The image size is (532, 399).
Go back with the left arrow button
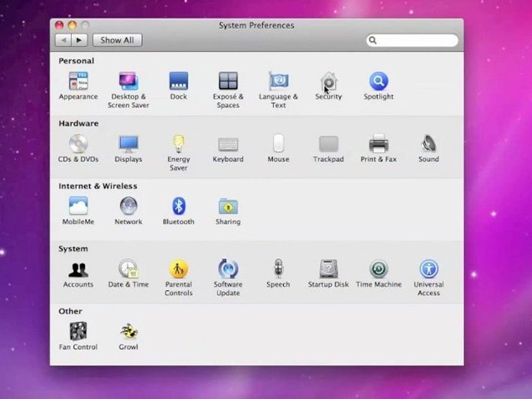pyautogui.click(x=63, y=40)
